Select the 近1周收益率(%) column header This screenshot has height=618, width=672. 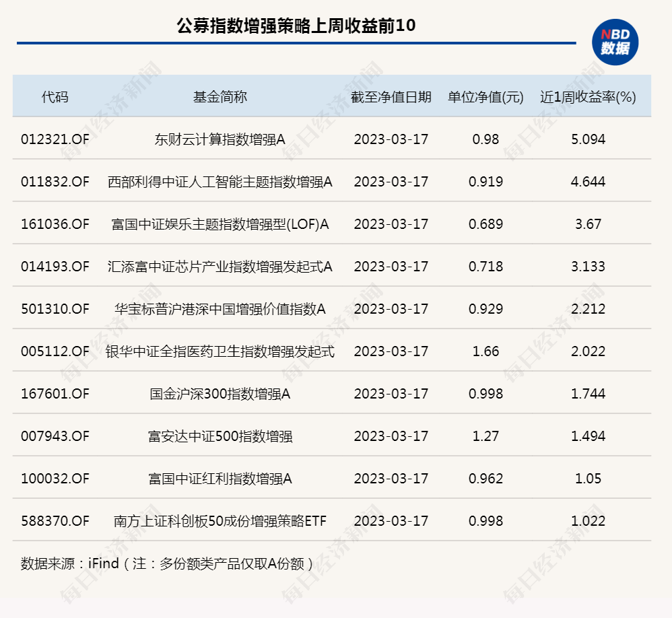(x=586, y=95)
